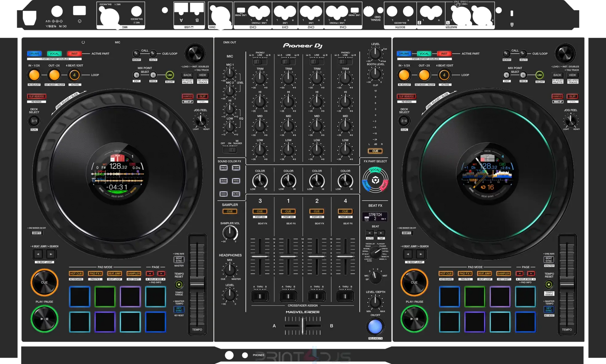The height and width of the screenshot is (364, 606).
Task: Toggle DRUMS active part on left deck
Action: click(x=34, y=54)
